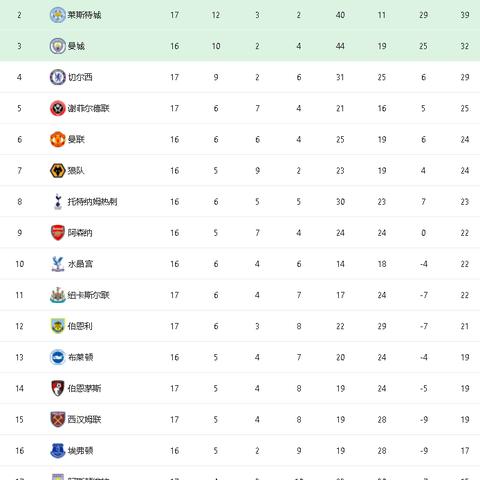The height and width of the screenshot is (480, 480).
Task: Click the Manchester City club crest
Action: (x=57, y=46)
